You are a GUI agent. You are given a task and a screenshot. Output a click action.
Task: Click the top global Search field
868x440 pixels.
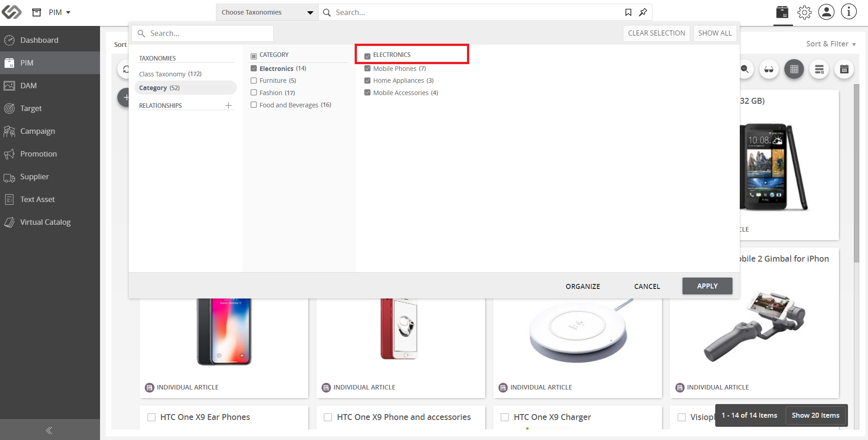tap(473, 12)
